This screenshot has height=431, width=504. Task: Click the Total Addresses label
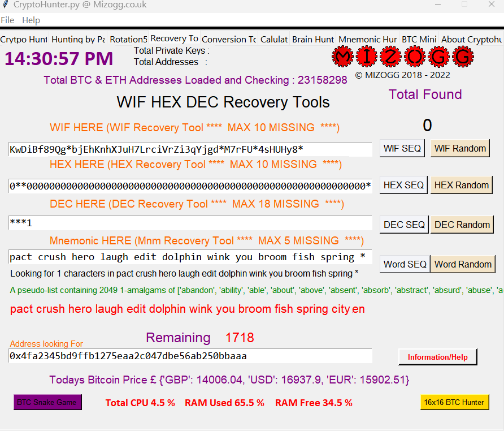click(171, 62)
